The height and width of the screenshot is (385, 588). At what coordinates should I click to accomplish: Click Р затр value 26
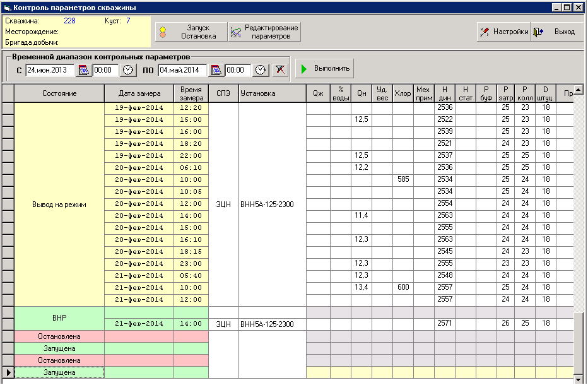pyautogui.click(x=506, y=323)
